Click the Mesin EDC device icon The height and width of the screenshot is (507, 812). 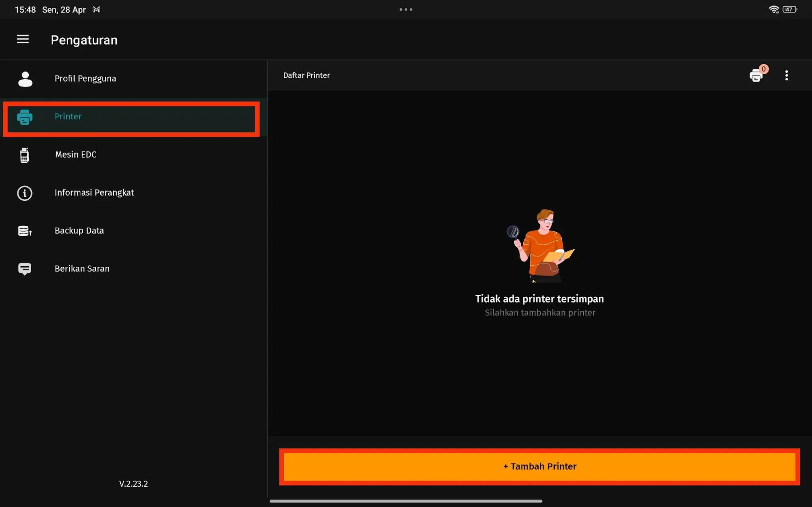24,155
